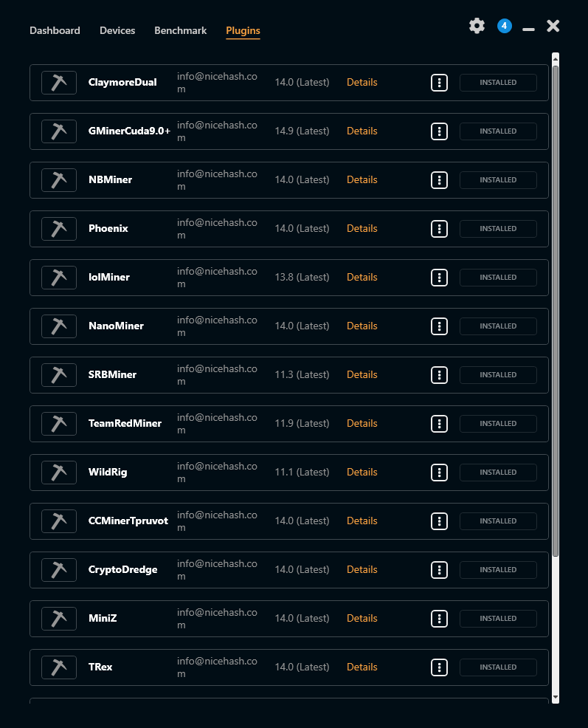Screen dimensions: 588x728
Task: View Details for lolMiner plugin
Action: click(362, 277)
